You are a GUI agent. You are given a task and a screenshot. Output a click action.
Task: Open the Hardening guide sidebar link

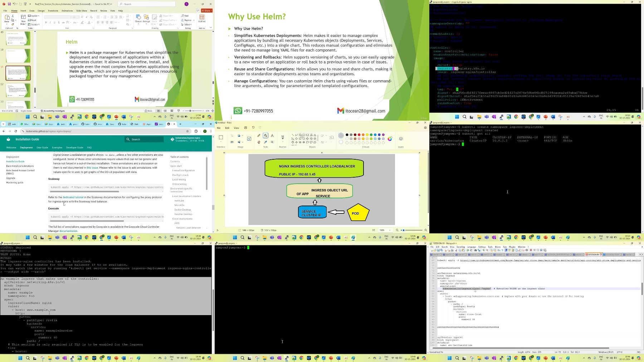pos(15,183)
